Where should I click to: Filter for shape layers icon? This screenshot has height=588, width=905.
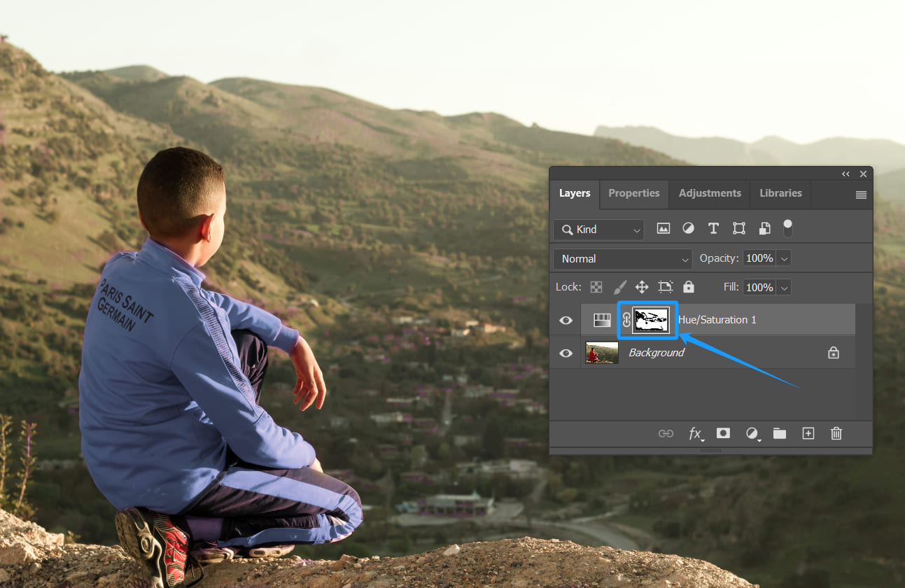pos(739,228)
